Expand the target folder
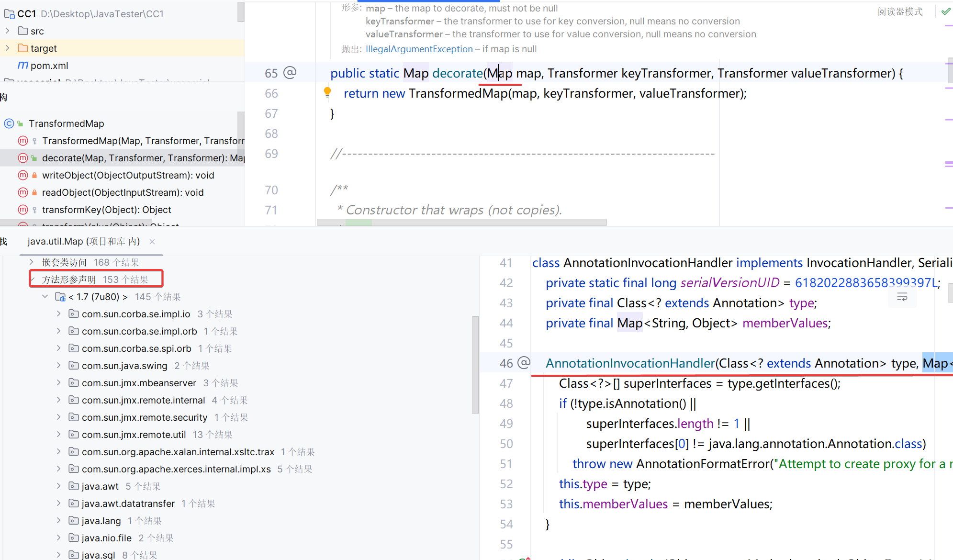 [8, 48]
